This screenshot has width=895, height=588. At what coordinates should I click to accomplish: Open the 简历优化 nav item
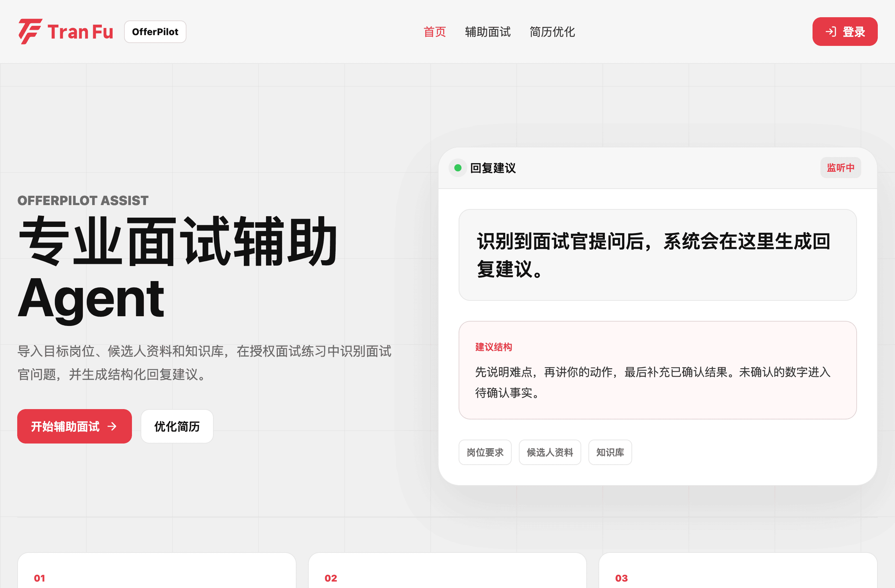click(552, 32)
